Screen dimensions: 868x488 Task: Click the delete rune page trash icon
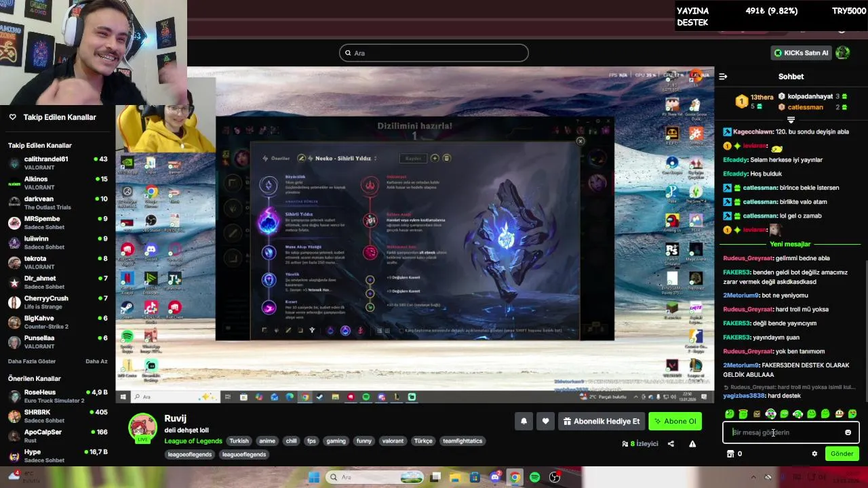pyautogui.click(x=446, y=159)
